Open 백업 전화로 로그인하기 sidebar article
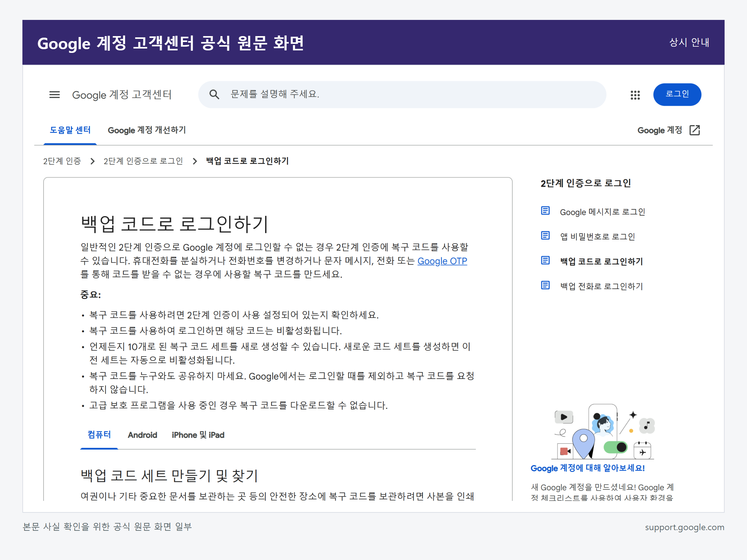This screenshot has height=560, width=747. point(601,286)
